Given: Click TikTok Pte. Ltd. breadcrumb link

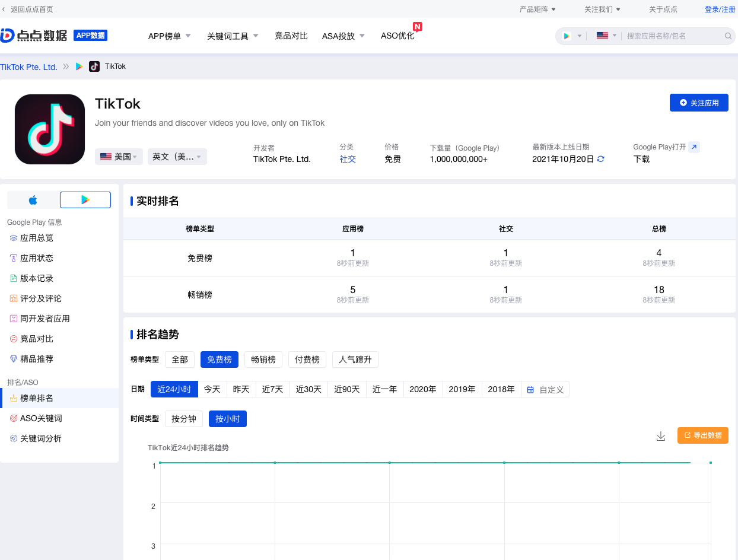Looking at the screenshot, I should pyautogui.click(x=28, y=67).
